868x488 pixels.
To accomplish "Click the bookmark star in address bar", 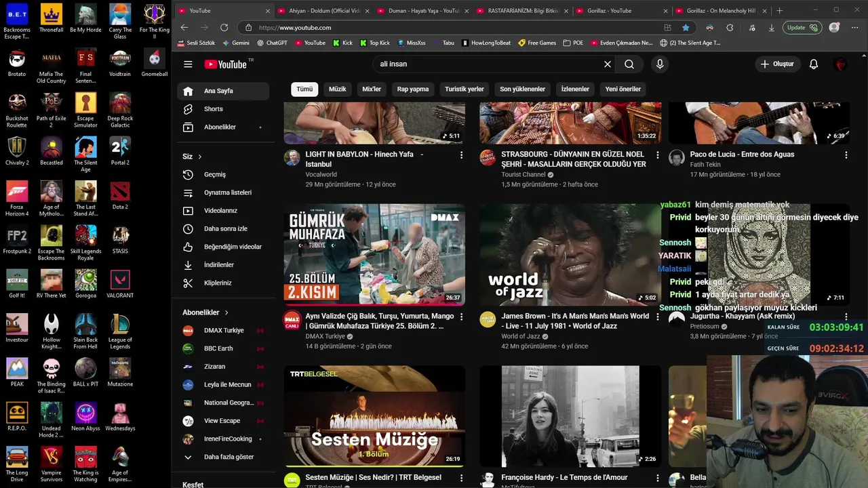I will click(x=686, y=28).
